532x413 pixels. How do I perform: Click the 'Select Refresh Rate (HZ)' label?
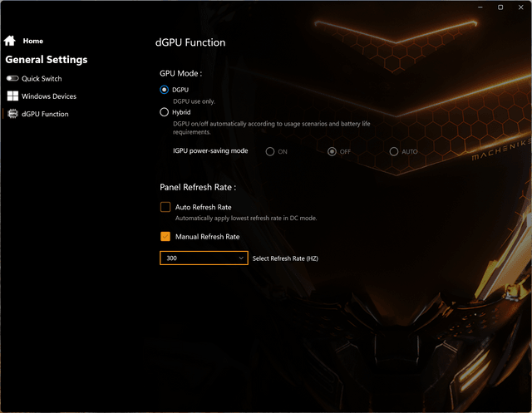(285, 258)
